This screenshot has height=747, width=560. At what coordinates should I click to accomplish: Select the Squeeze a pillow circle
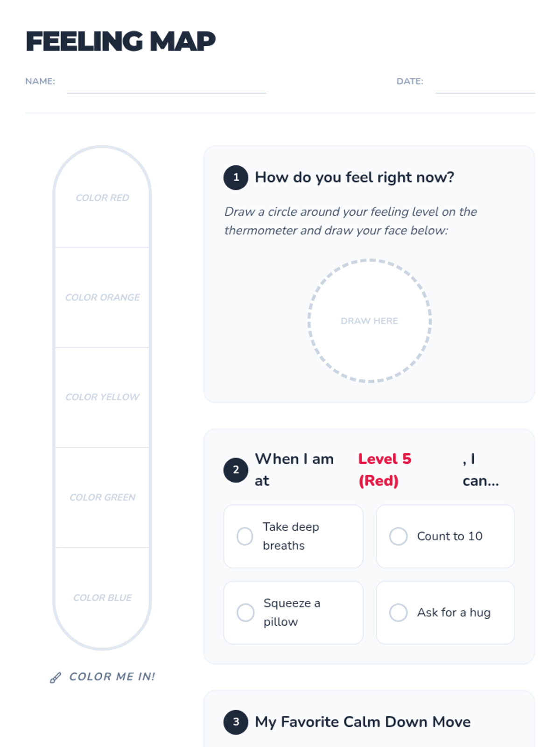[x=245, y=613]
